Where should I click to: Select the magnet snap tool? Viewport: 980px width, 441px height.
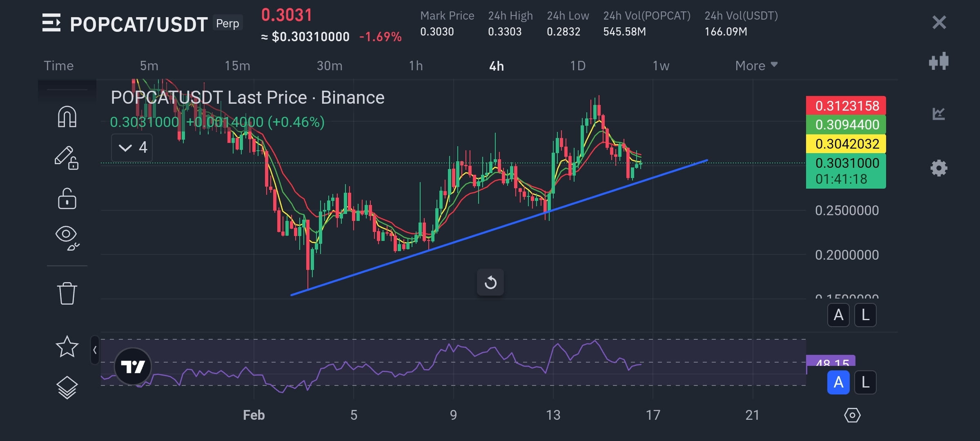tap(67, 117)
